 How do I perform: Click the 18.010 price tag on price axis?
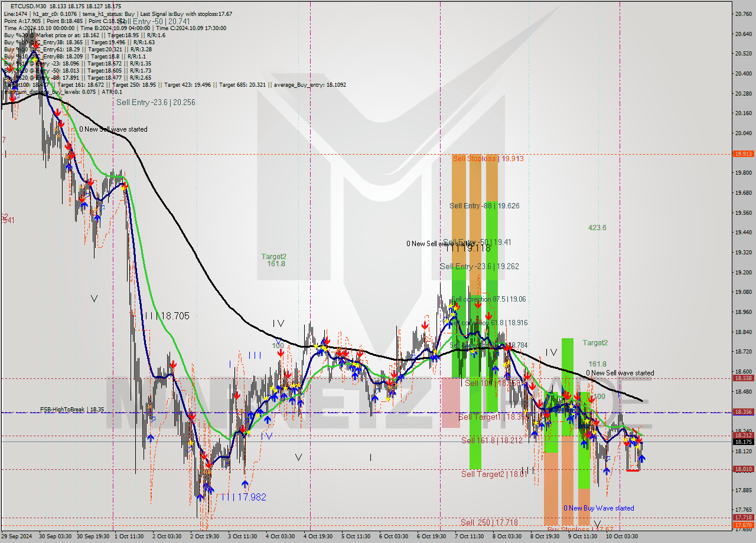coord(743,469)
